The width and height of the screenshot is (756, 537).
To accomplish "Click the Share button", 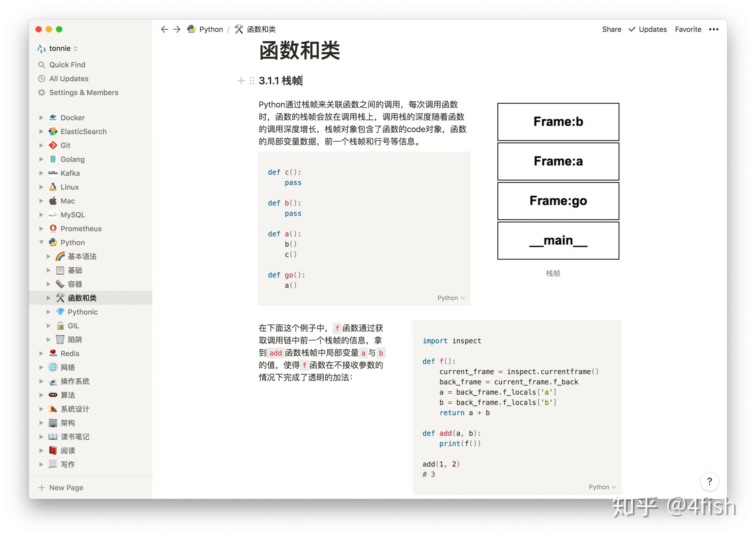I will pos(612,30).
